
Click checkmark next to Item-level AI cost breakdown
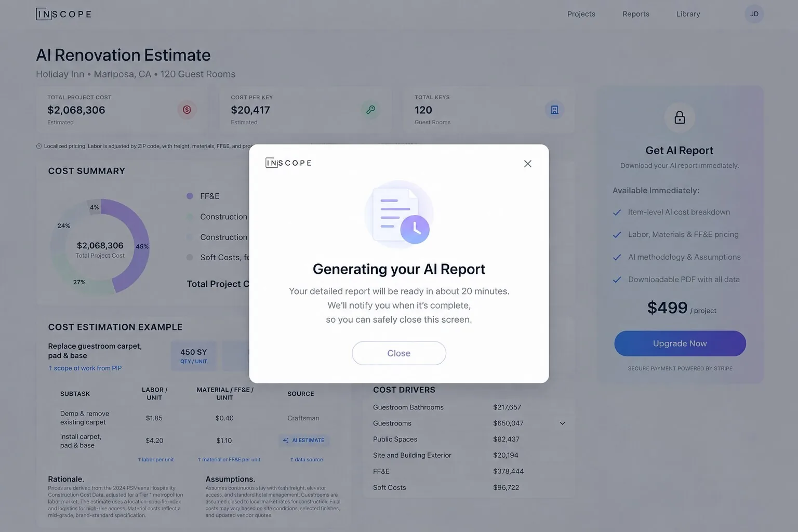(x=617, y=212)
